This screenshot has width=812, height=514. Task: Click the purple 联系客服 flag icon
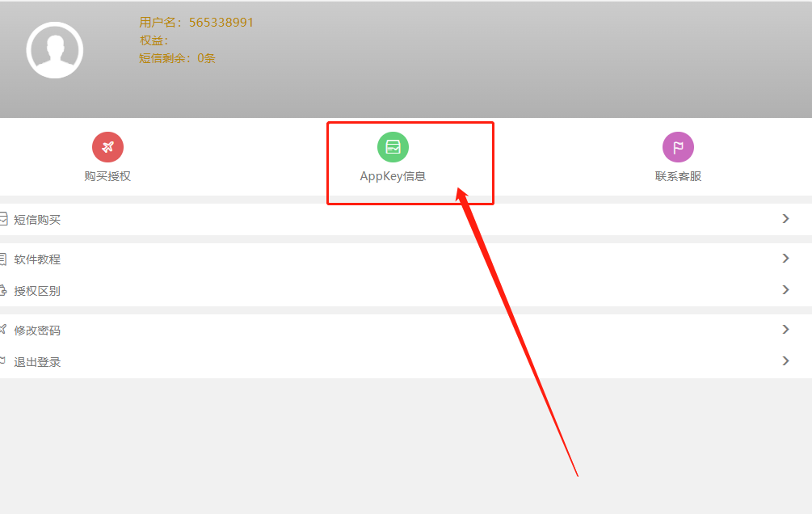[678, 147]
